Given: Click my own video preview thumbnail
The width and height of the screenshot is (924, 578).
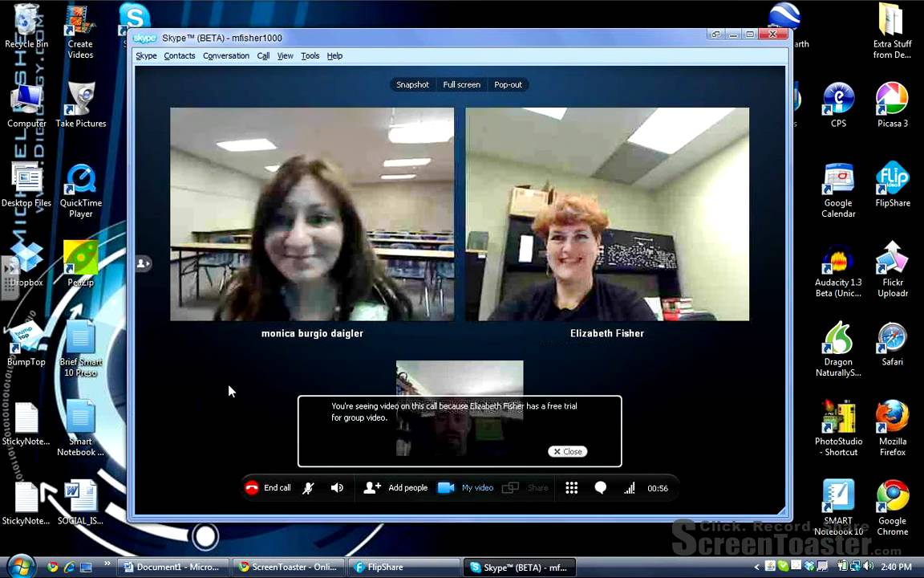Looking at the screenshot, I should [x=459, y=408].
